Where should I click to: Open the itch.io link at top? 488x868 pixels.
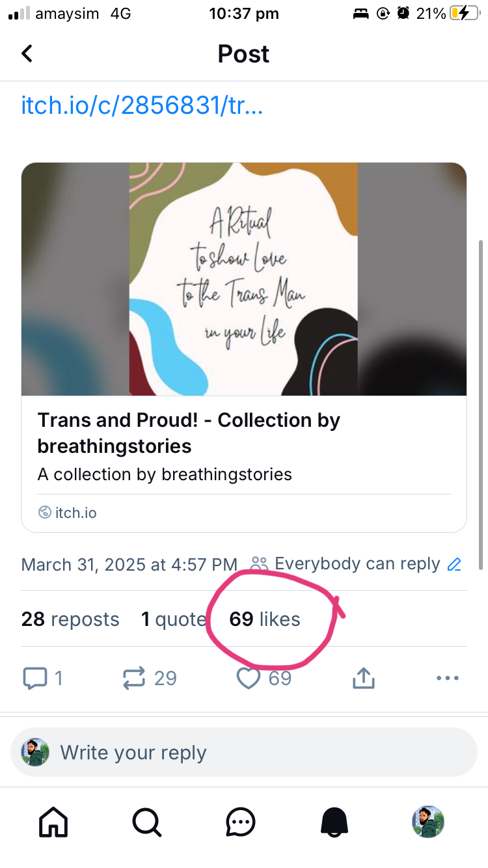coord(142,105)
